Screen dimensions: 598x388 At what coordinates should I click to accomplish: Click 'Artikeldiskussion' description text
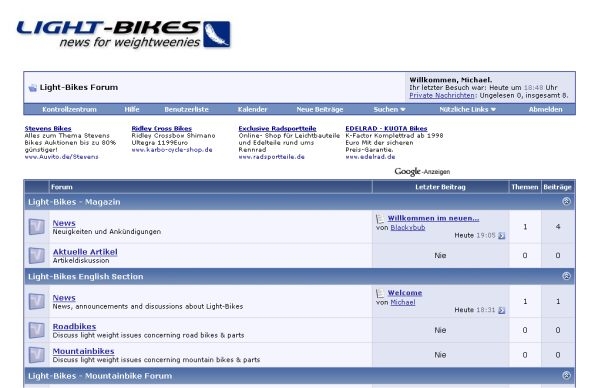click(x=81, y=261)
